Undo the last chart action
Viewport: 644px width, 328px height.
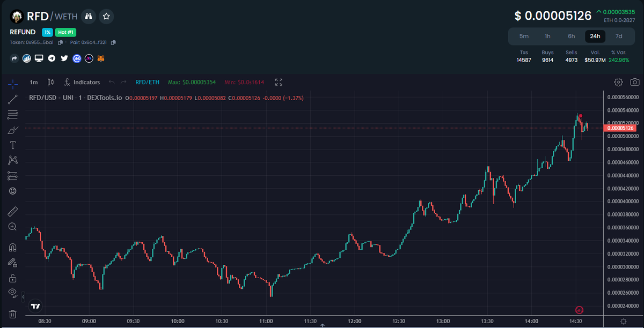pyautogui.click(x=112, y=82)
